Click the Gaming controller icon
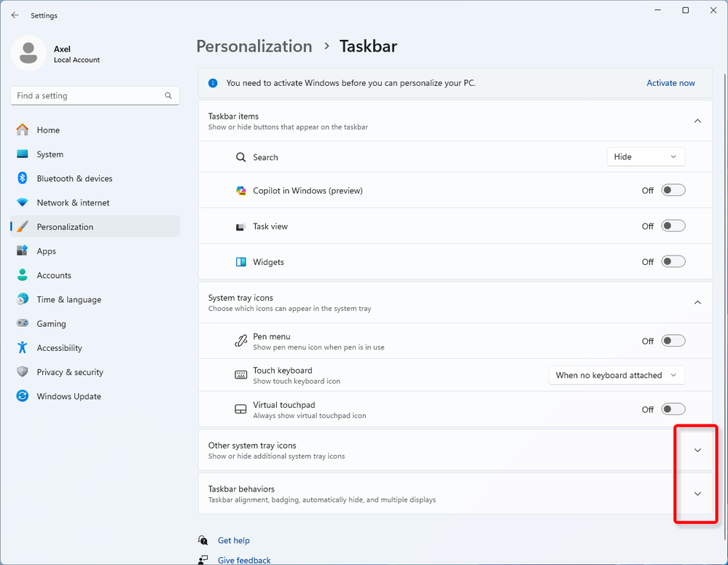This screenshot has height=565, width=728. pyautogui.click(x=23, y=323)
